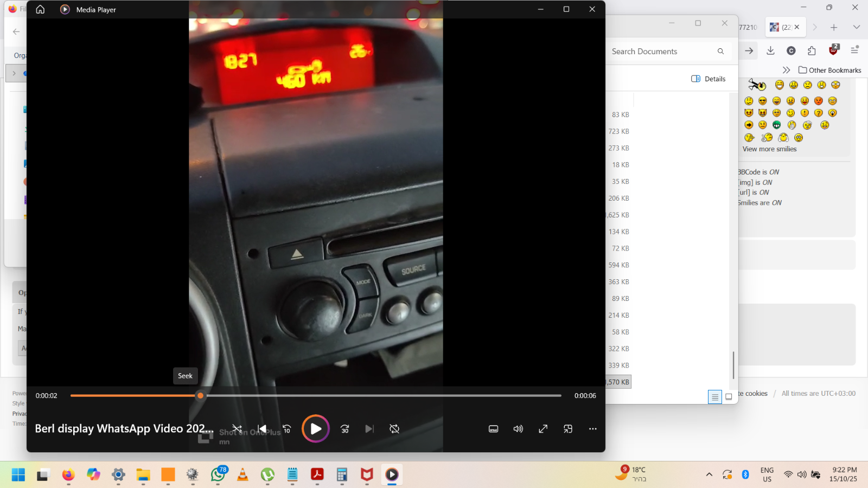Jump to the next track

click(369, 429)
